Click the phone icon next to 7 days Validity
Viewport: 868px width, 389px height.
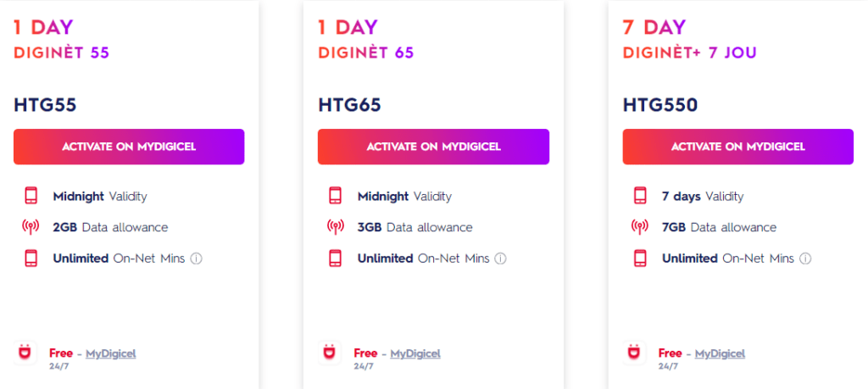point(641,197)
